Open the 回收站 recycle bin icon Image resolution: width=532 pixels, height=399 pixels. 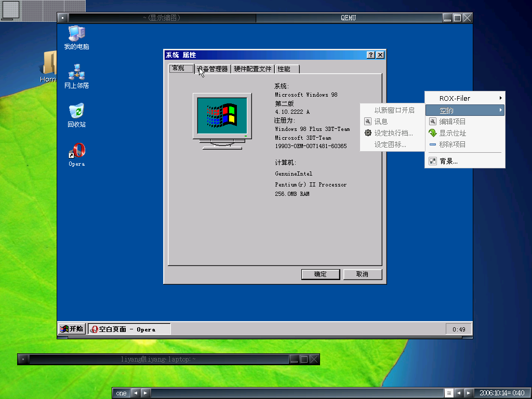tap(77, 115)
